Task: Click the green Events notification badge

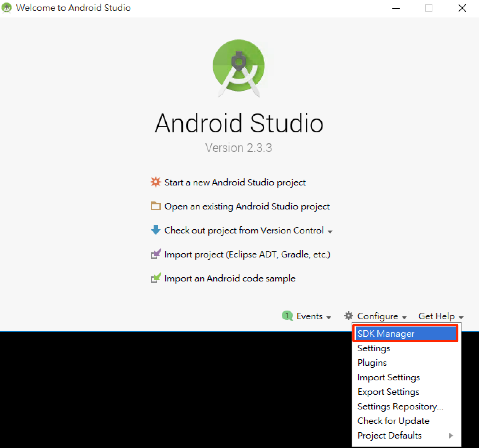Action: tap(287, 316)
